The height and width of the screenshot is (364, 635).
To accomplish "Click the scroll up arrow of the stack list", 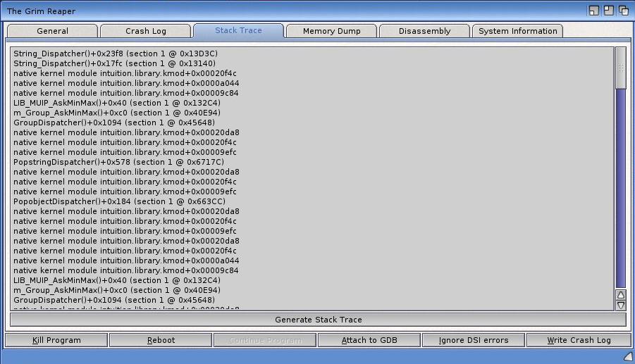I will point(621,295).
